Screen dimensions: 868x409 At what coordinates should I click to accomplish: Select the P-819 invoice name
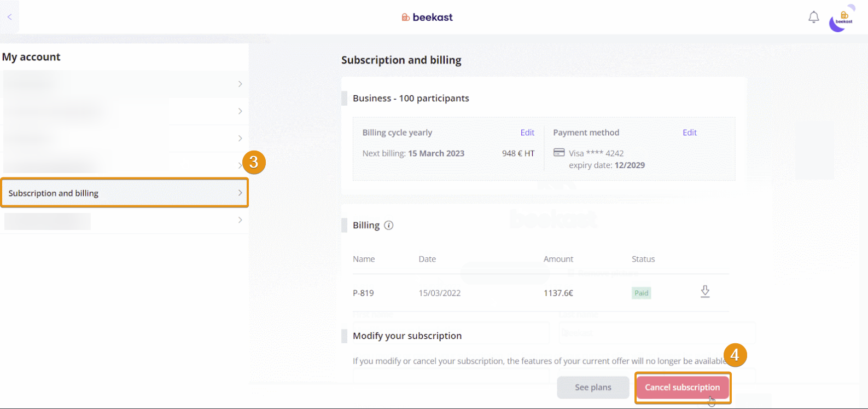tap(363, 293)
